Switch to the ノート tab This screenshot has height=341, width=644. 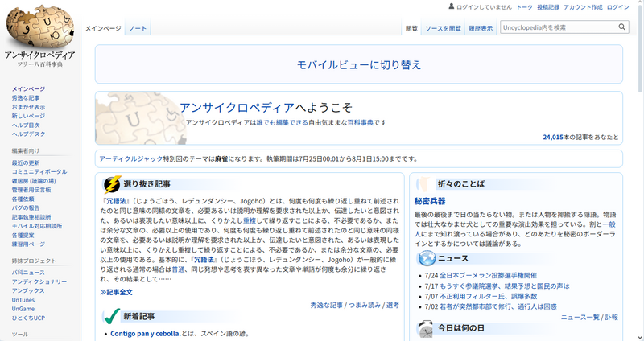138,28
